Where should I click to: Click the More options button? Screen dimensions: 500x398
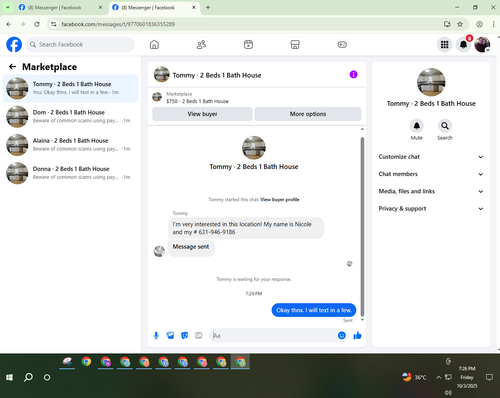308,114
